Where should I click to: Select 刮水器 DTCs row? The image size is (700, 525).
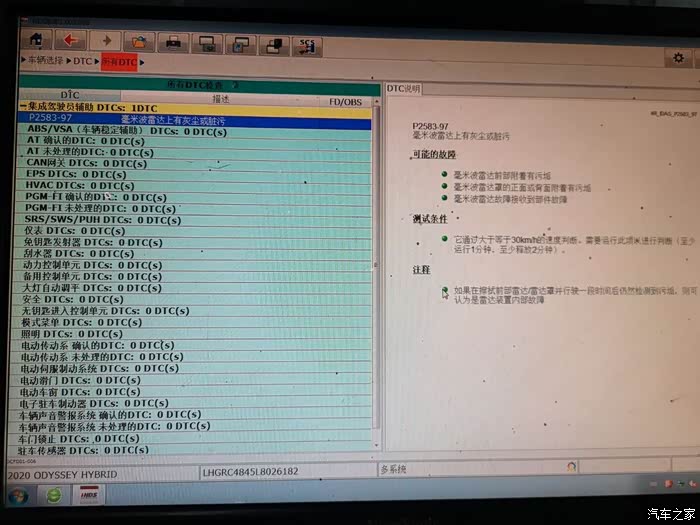point(192,254)
